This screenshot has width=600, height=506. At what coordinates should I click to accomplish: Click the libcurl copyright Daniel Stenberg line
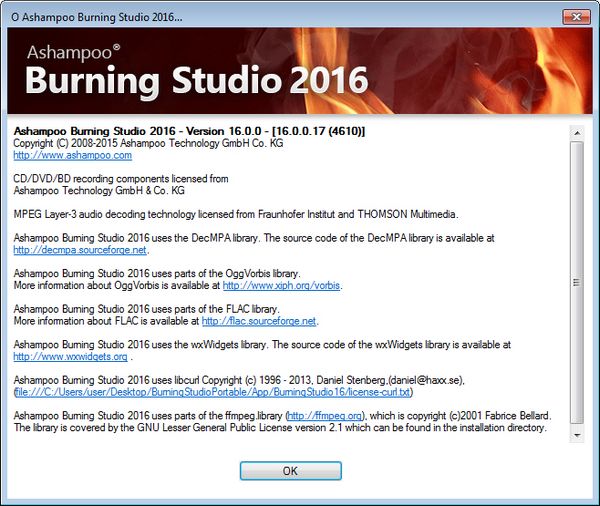pos(239,380)
